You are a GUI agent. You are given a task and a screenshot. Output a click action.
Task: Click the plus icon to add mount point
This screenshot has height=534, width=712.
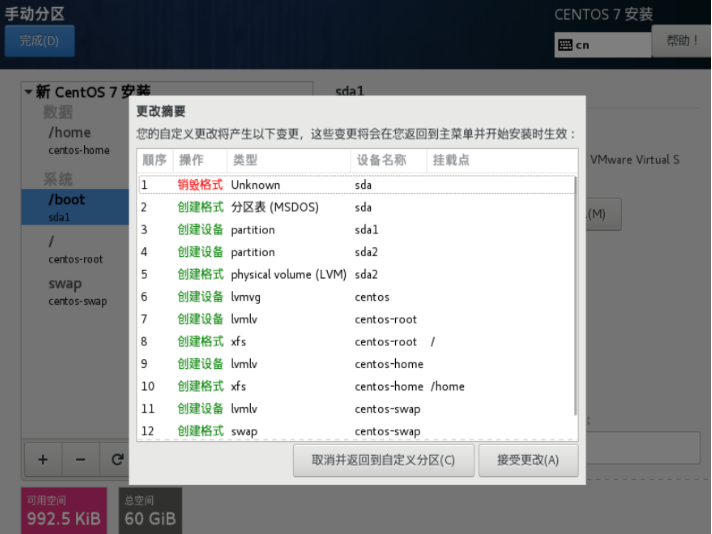point(43,460)
